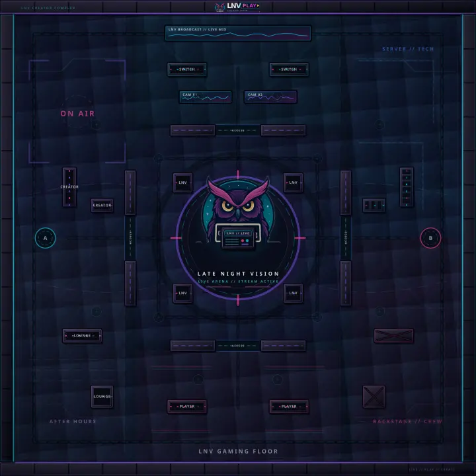The height and width of the screenshot is (476, 476).
Task: Select the wide LOUNGE couch
Action: 82,336
